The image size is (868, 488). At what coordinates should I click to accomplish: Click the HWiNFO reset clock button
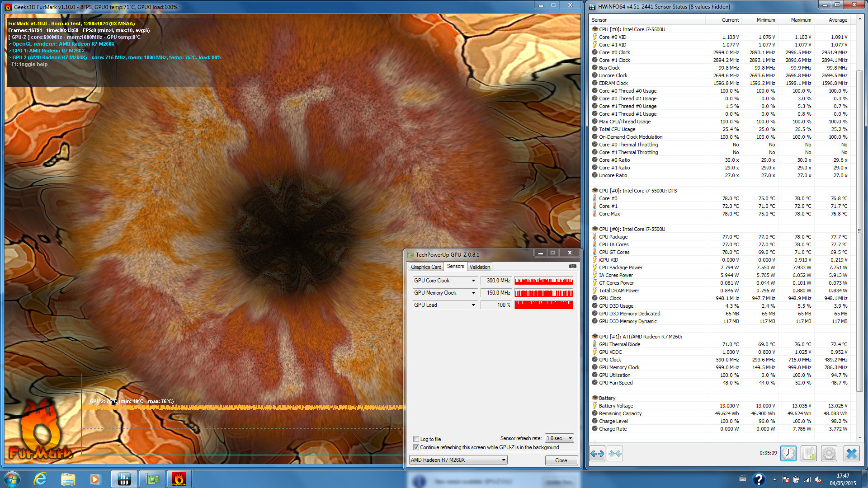tap(788, 453)
